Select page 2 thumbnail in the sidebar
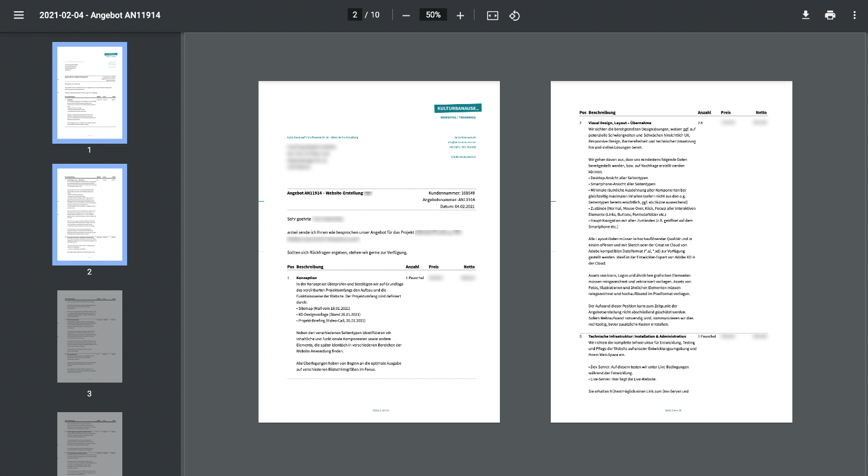 [x=89, y=215]
